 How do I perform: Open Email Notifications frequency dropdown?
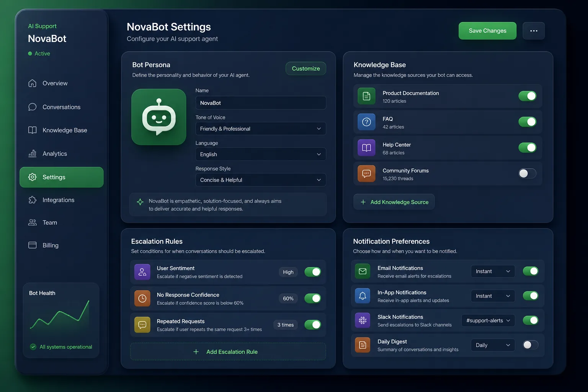tap(493, 271)
